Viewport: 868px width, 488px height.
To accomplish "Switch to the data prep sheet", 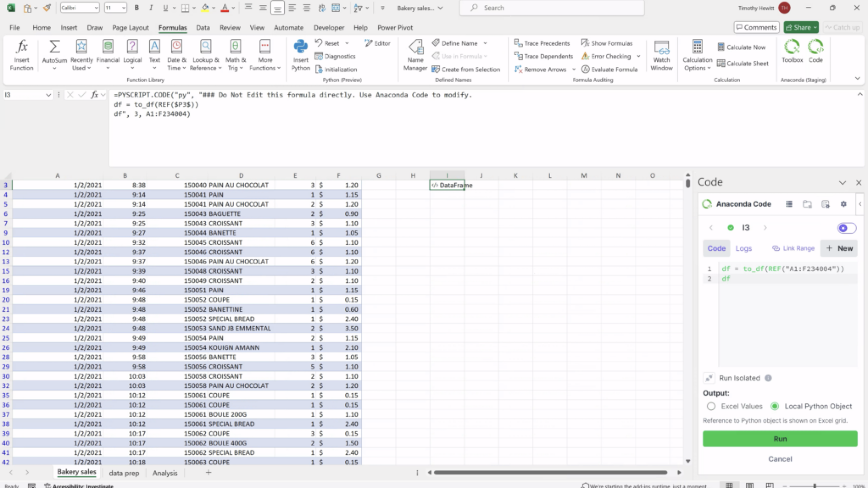I will click(124, 473).
